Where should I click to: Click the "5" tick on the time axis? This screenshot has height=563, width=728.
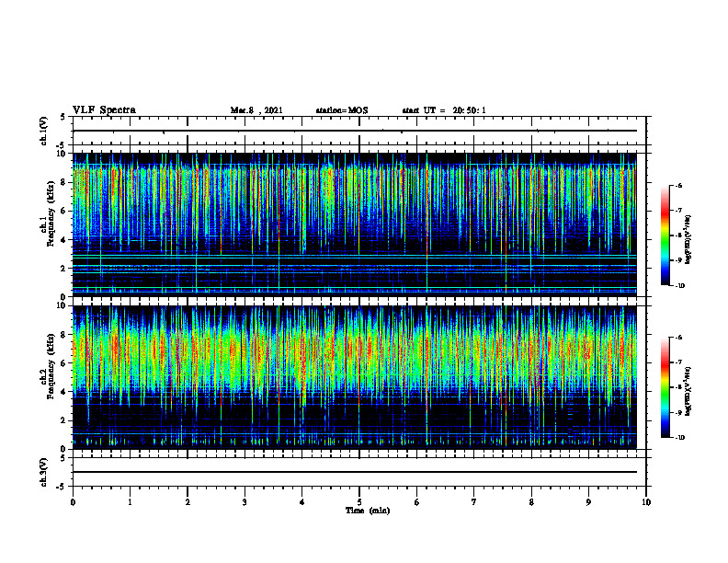(x=359, y=502)
